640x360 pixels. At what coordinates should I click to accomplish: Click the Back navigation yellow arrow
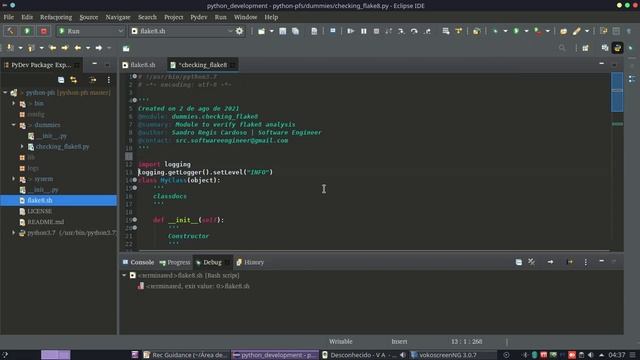pos(77,48)
